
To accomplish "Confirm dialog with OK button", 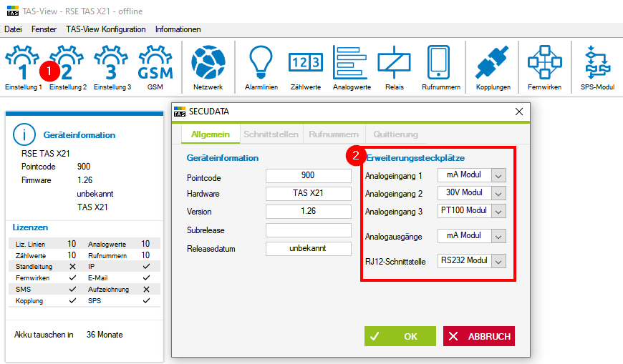I will click(400, 336).
